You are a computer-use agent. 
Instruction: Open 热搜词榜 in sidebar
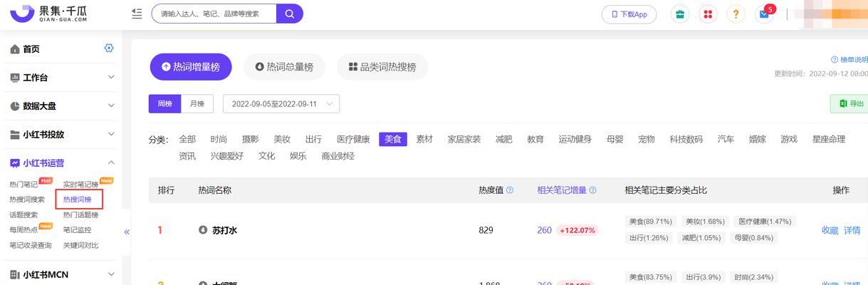[x=77, y=199]
